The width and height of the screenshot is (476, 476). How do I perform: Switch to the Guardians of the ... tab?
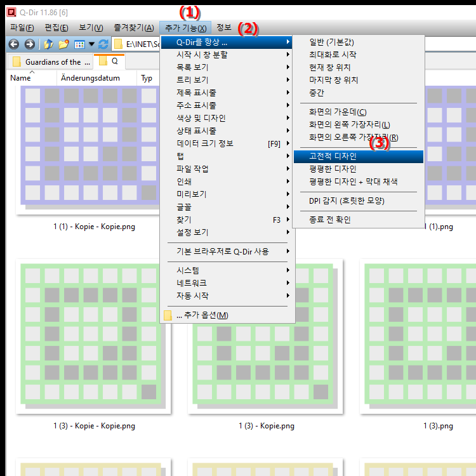[x=50, y=62]
